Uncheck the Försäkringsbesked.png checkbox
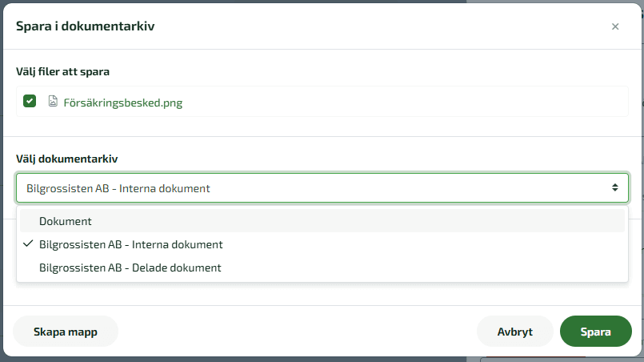 (x=30, y=101)
